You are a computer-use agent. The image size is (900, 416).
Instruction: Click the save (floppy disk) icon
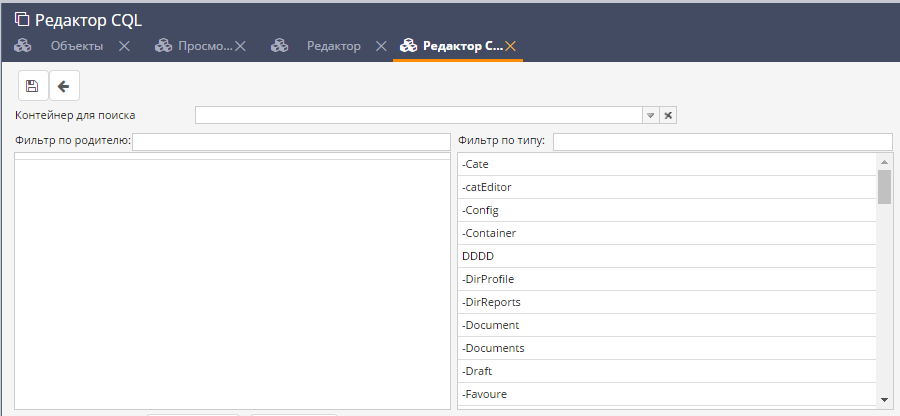[32, 86]
